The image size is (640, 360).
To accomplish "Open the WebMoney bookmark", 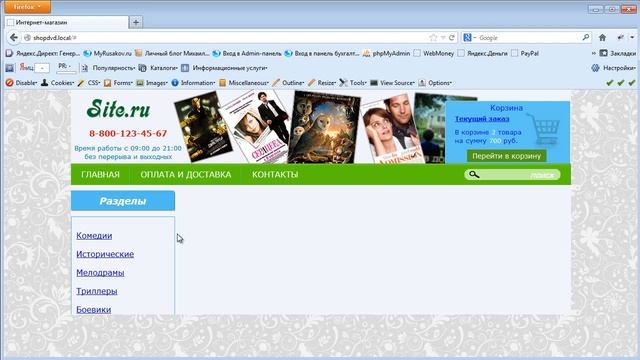I will (x=434, y=53).
